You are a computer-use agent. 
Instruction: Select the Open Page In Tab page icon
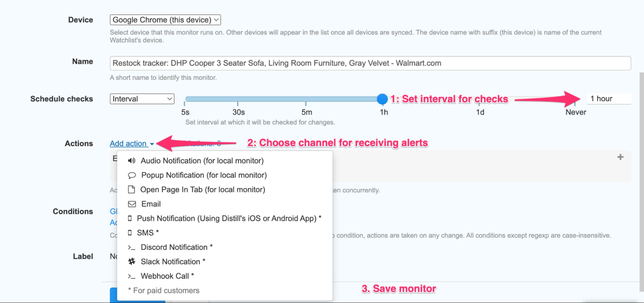[x=131, y=190]
